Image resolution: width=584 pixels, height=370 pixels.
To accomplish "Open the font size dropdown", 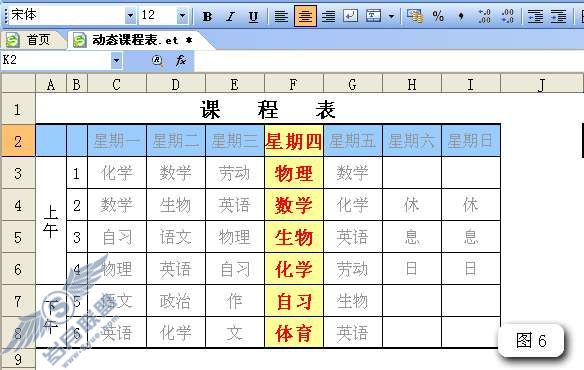I will coord(182,16).
